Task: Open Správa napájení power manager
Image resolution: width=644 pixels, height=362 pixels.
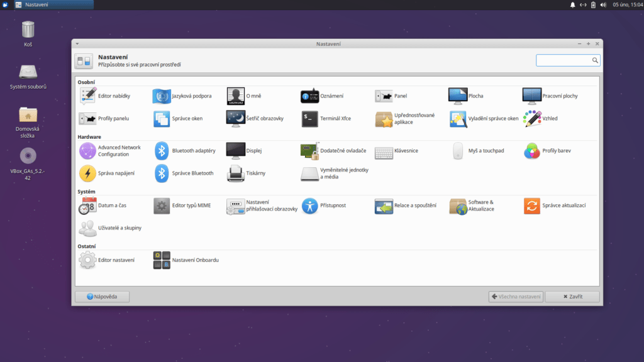Action: click(x=107, y=173)
